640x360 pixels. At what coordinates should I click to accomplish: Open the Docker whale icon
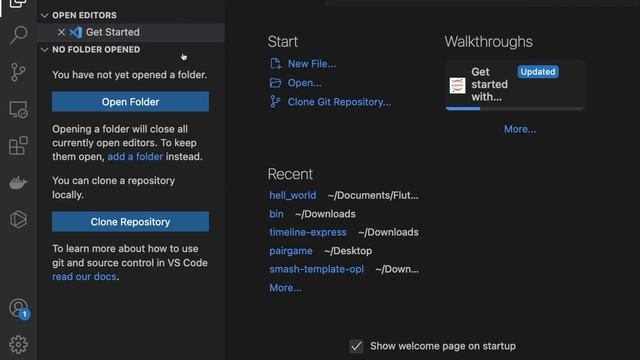[18, 182]
